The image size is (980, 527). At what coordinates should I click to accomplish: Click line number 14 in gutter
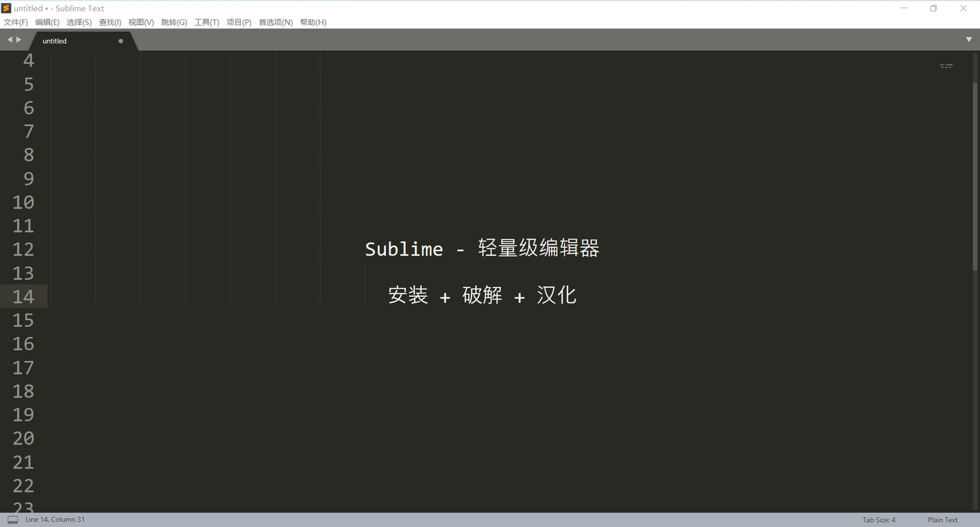[x=23, y=297]
